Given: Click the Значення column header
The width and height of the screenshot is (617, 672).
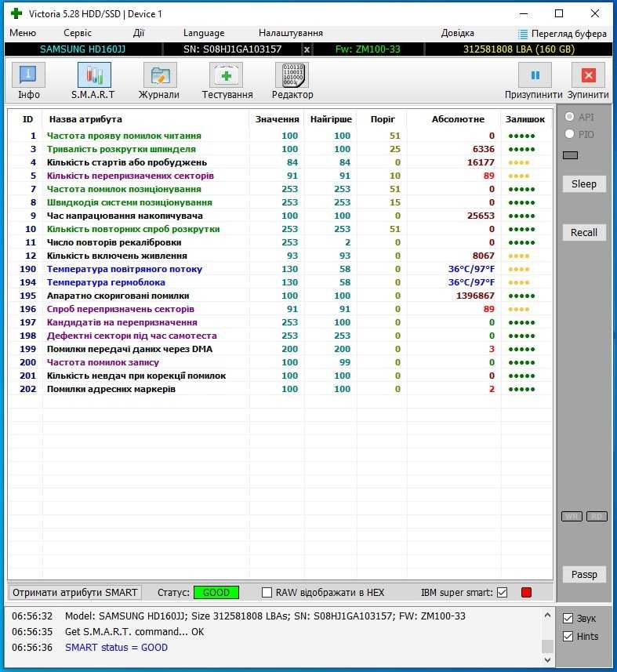Looking at the screenshot, I should coord(277,119).
